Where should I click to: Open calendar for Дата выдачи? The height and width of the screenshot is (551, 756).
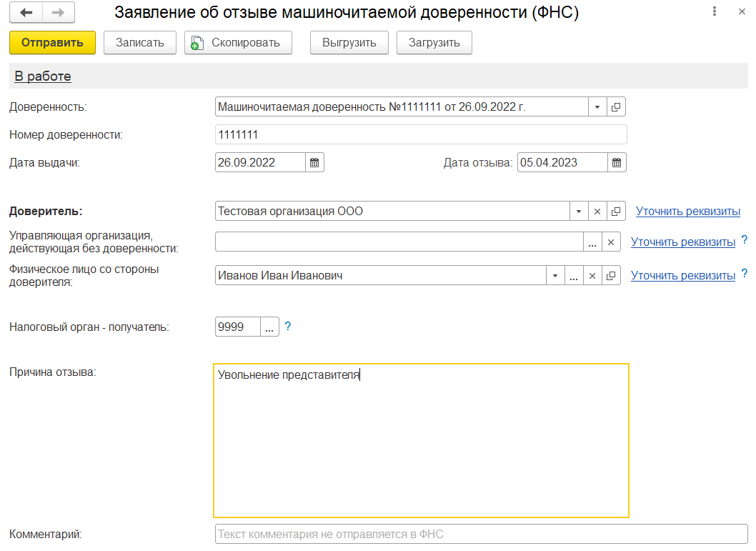pyautogui.click(x=314, y=162)
